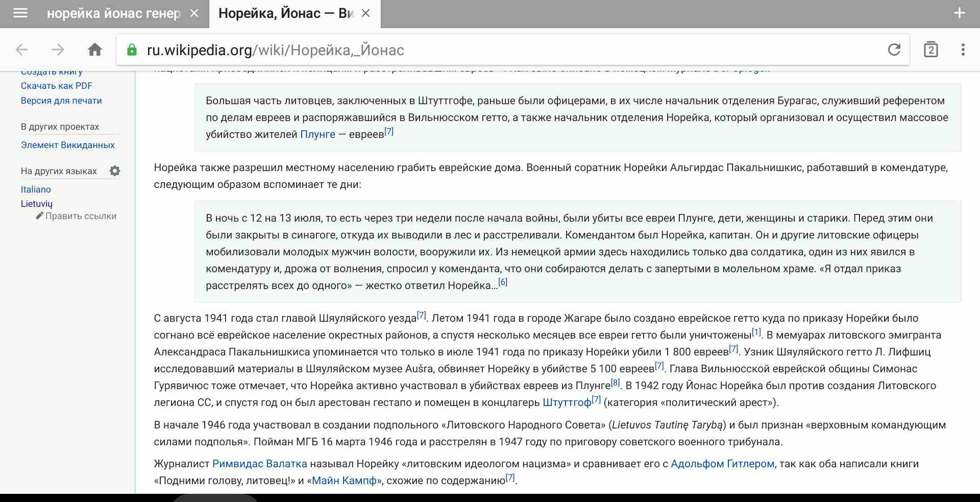The width and height of the screenshot is (980, 502).
Task: Click the green secure lock icon
Action: 132,50
